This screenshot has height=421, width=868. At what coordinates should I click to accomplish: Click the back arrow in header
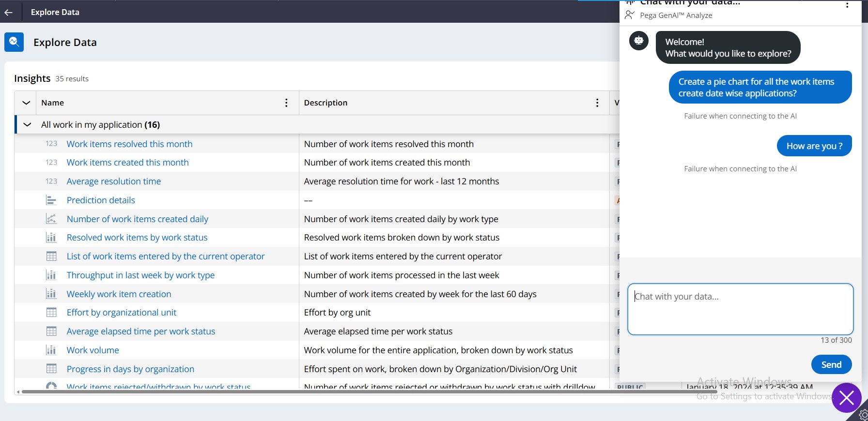pyautogui.click(x=8, y=12)
